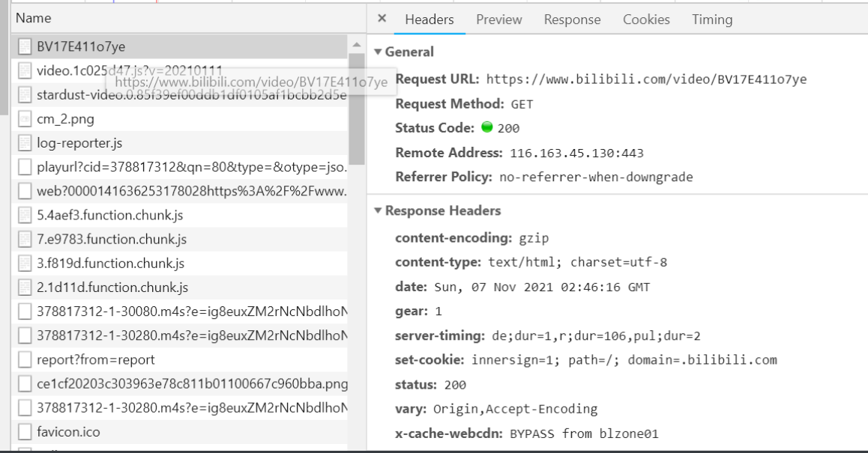Click icon beside playurl?cid request
The height and width of the screenshot is (453, 868).
[24, 167]
